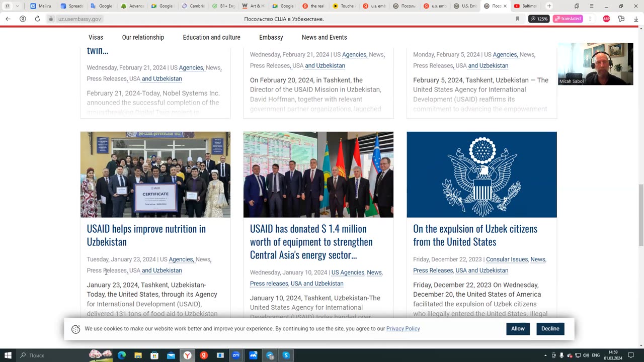This screenshot has height=362, width=644.
Task: Open the notification center icon
Action: (630, 355)
